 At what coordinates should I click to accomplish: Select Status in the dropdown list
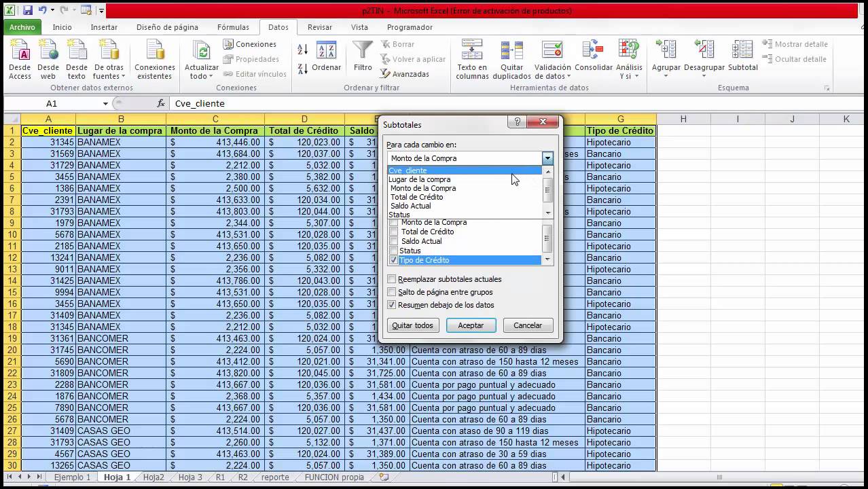click(x=465, y=215)
